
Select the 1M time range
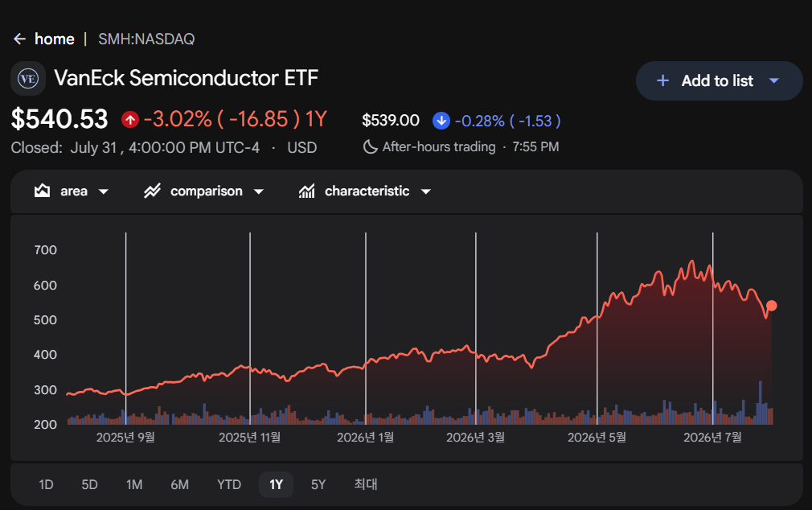point(134,484)
